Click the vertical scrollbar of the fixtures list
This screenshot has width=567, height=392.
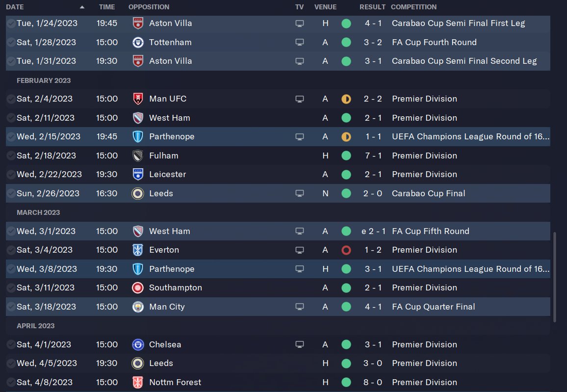tap(555, 277)
